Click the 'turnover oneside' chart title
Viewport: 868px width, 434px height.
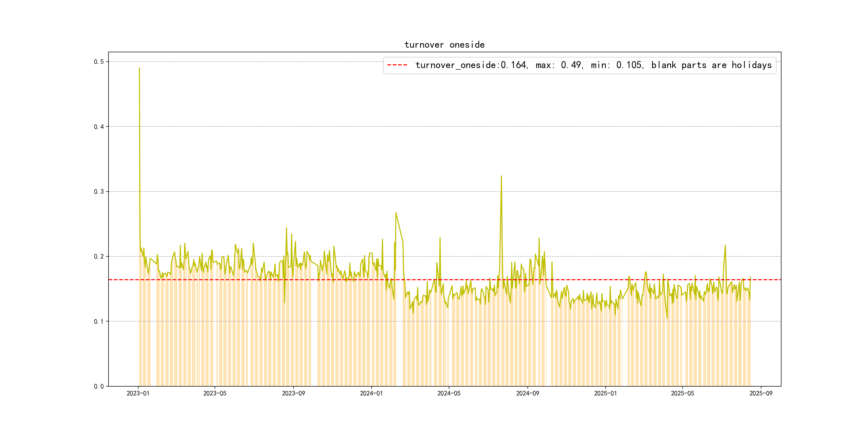tap(444, 45)
